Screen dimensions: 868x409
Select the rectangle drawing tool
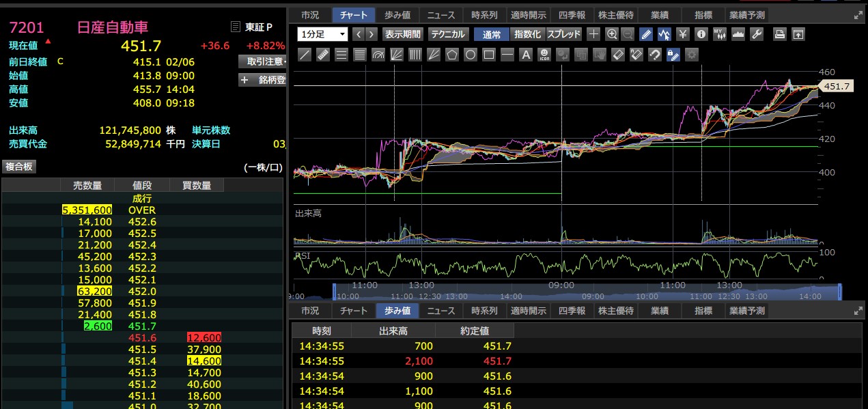[488, 55]
